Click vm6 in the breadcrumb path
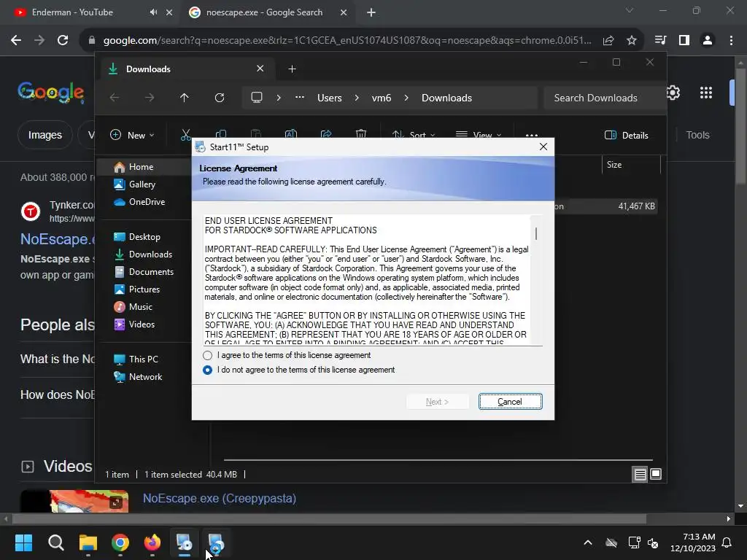This screenshot has width=747, height=560. coord(381,98)
